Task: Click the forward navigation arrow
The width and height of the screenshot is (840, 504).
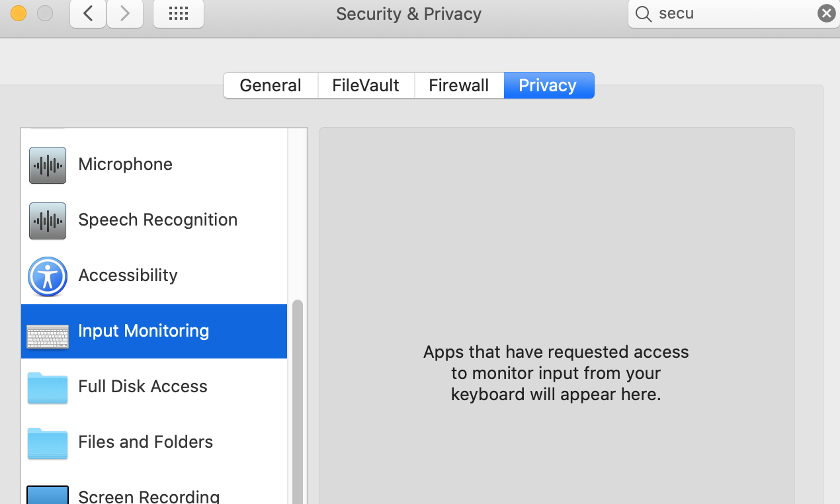Action: coord(124,13)
